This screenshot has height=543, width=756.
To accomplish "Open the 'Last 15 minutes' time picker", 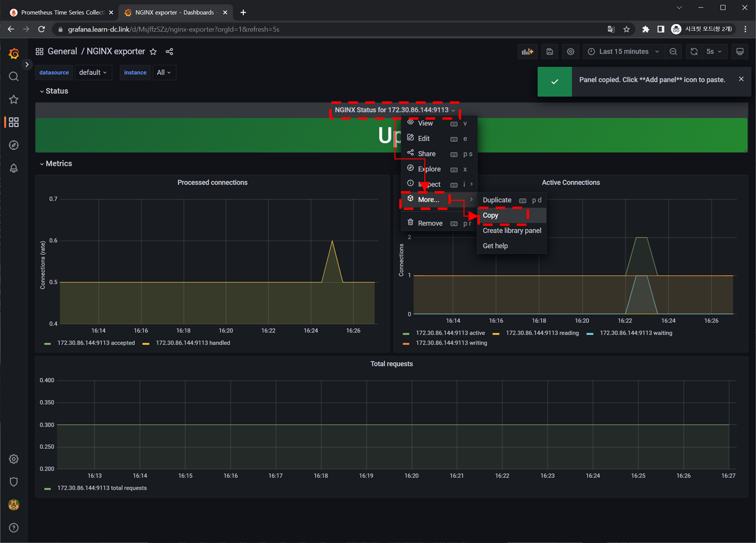I will (623, 52).
